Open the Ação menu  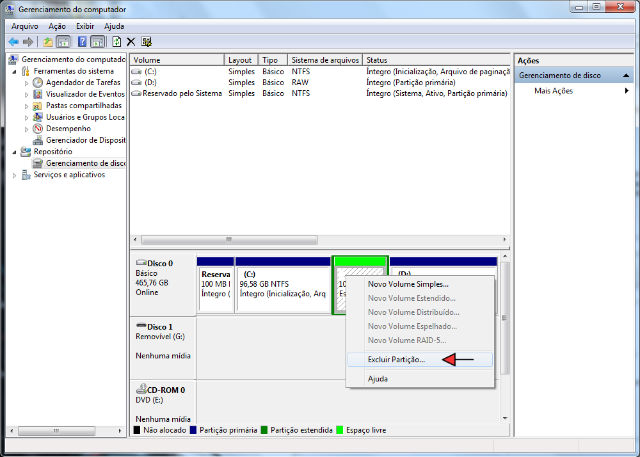point(57,26)
